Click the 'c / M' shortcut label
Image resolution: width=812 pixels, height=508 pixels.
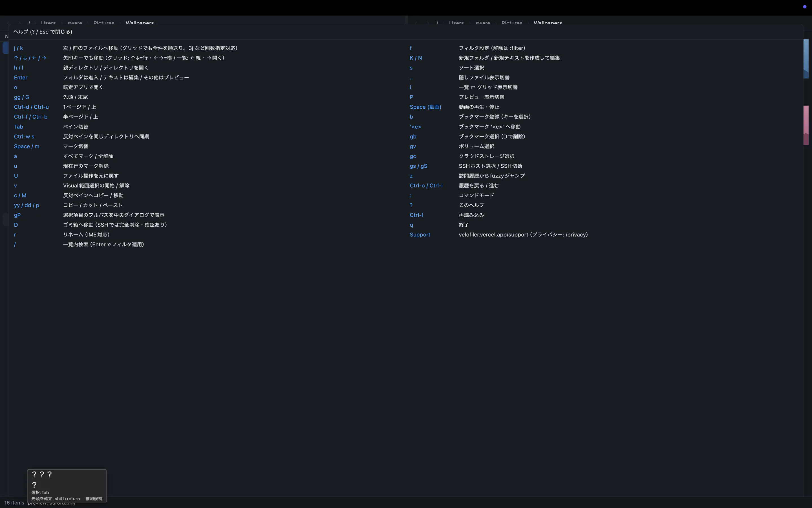point(20,195)
